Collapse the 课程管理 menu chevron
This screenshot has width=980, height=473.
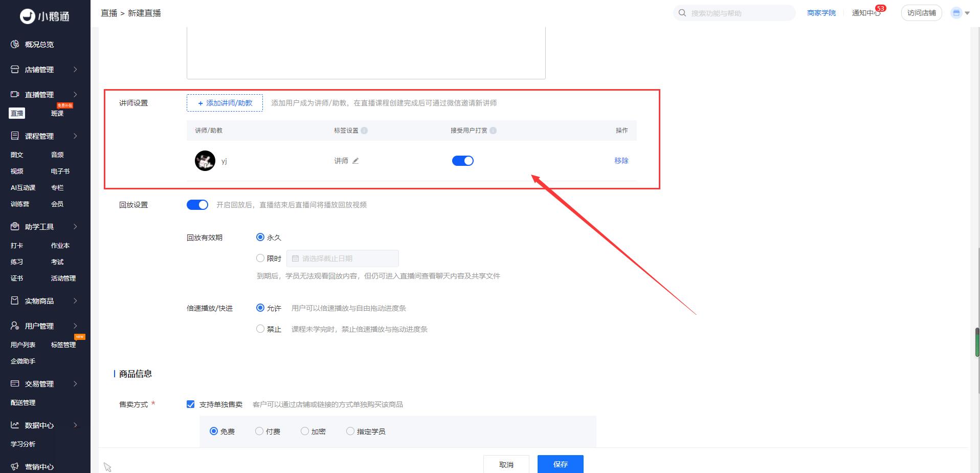(75, 136)
